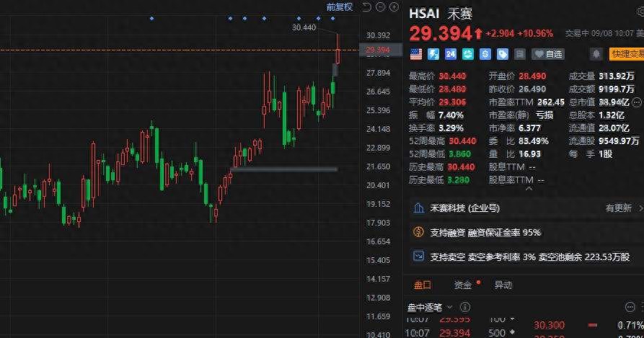Click the 快捷交易 quick trade button

point(626,54)
